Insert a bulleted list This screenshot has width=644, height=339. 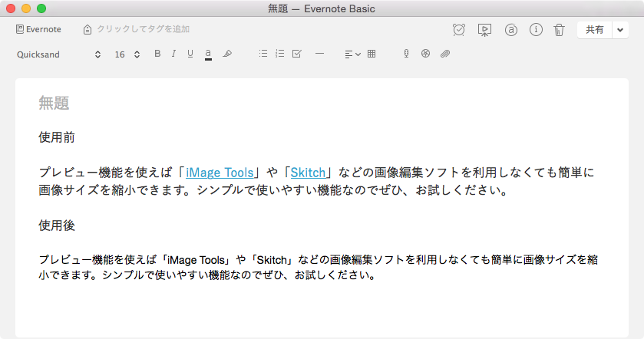tap(263, 54)
